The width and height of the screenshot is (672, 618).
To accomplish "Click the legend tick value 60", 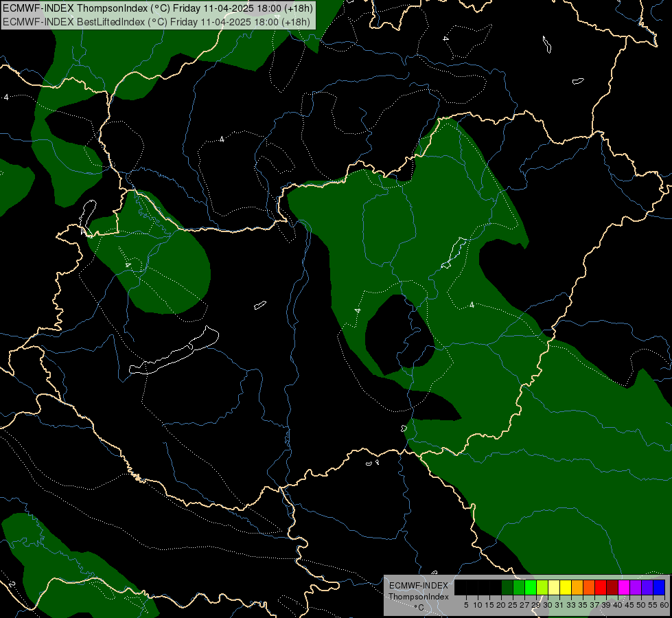I will pos(664,605).
